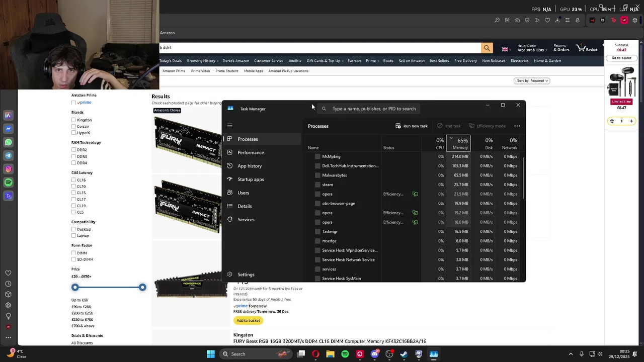Open Spotify in Opera sidebar
The image size is (644, 362).
[8, 183]
